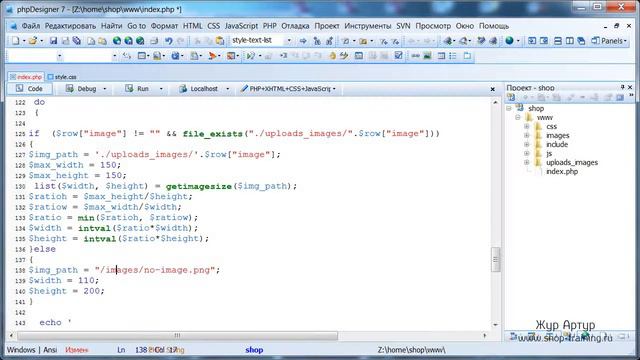
Task: Select the uploads_images folder
Action: 571,162
